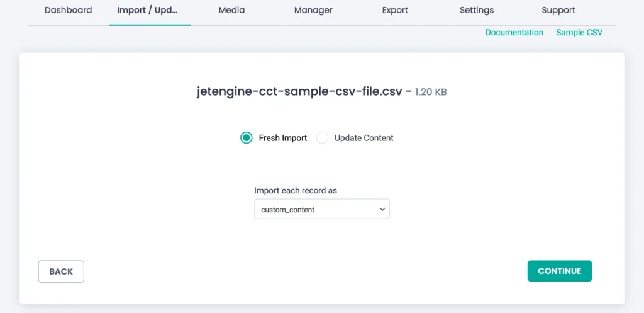Viewport: 644px width, 313px height.
Task: Open the Manager tab
Action: click(x=313, y=10)
